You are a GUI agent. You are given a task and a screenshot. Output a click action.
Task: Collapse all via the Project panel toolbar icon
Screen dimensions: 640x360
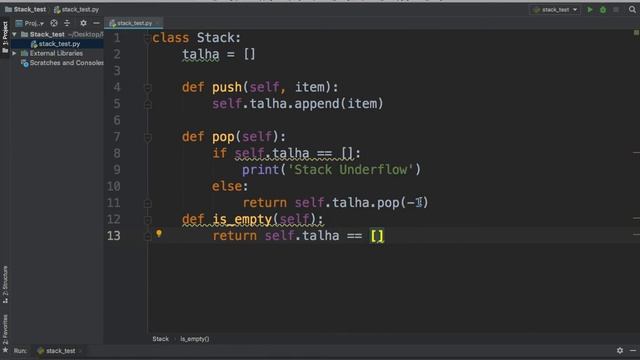[x=67, y=23]
